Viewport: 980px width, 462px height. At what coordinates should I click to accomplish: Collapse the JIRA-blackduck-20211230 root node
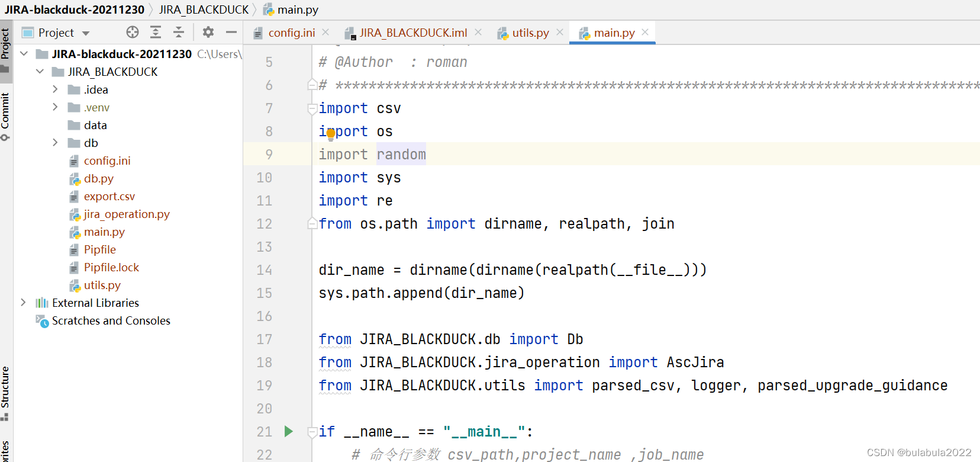tap(24, 54)
